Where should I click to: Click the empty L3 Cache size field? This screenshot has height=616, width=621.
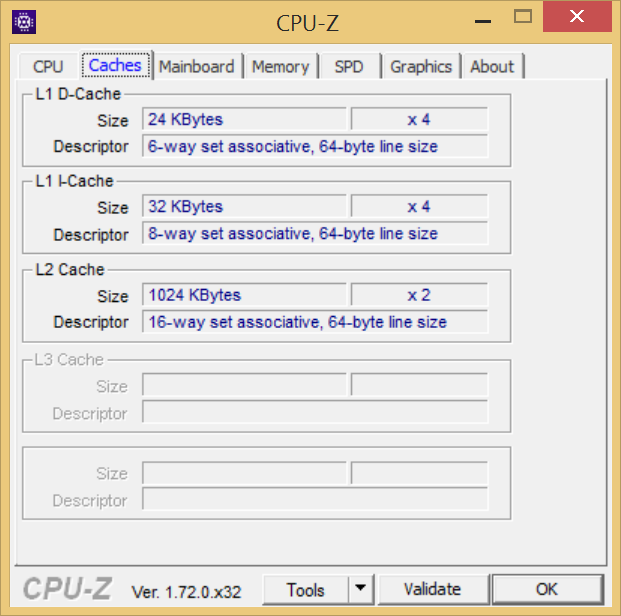click(244, 385)
